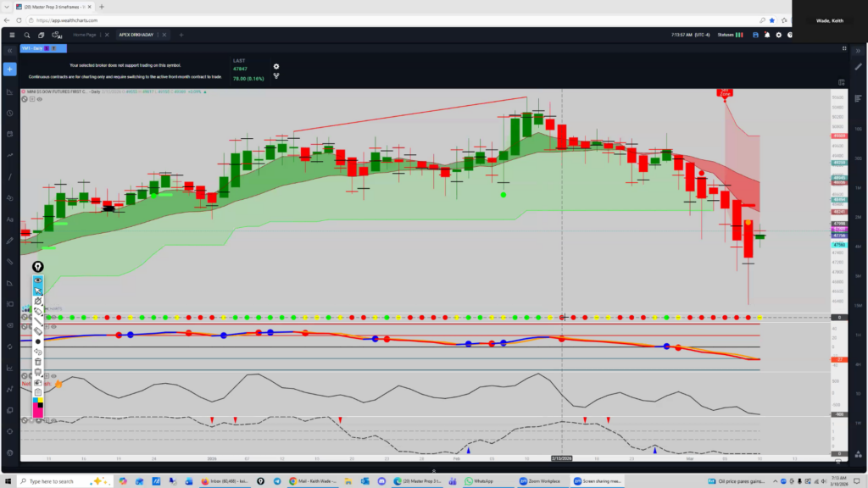Toggle main chart indicator eye icon
Image resolution: width=868 pixels, height=488 pixels.
coord(40,98)
